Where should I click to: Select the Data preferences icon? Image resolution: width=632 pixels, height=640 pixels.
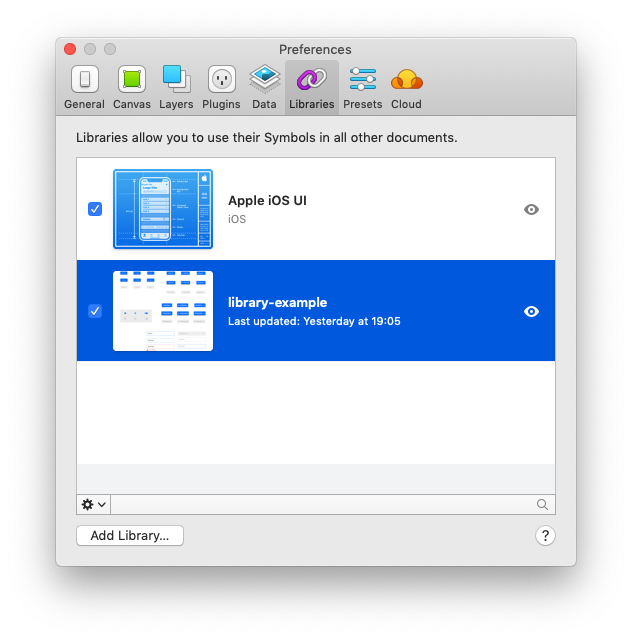click(x=264, y=80)
